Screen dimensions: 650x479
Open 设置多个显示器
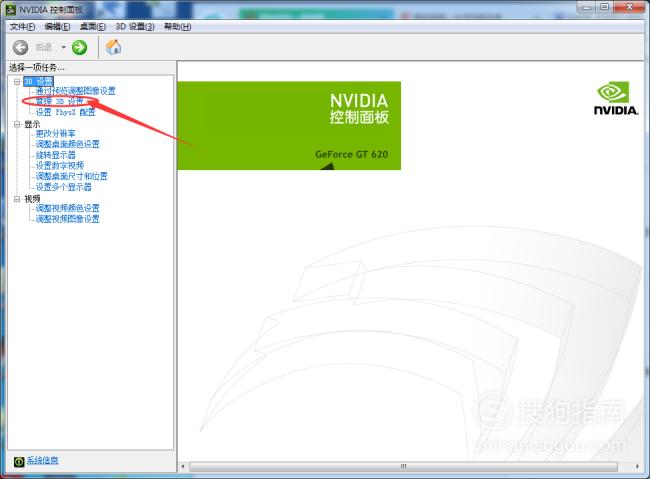coord(63,187)
